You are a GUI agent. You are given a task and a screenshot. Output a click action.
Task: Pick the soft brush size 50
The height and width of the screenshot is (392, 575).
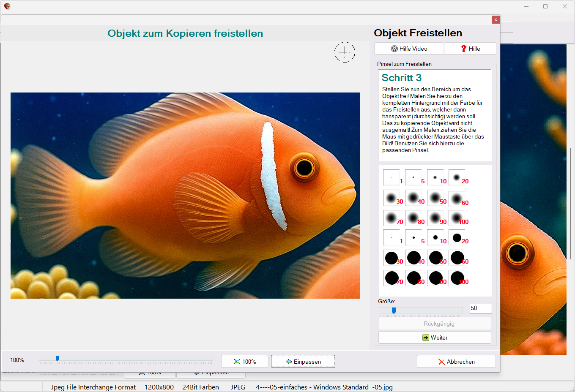click(x=435, y=198)
